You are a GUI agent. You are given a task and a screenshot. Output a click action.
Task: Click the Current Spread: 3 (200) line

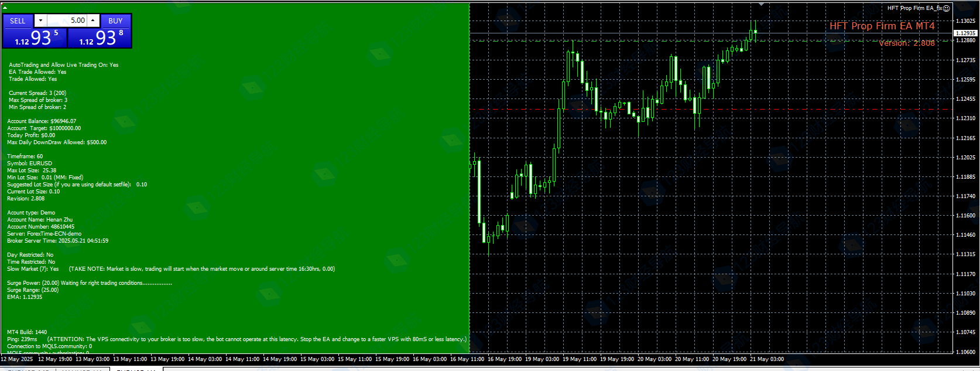(37, 93)
